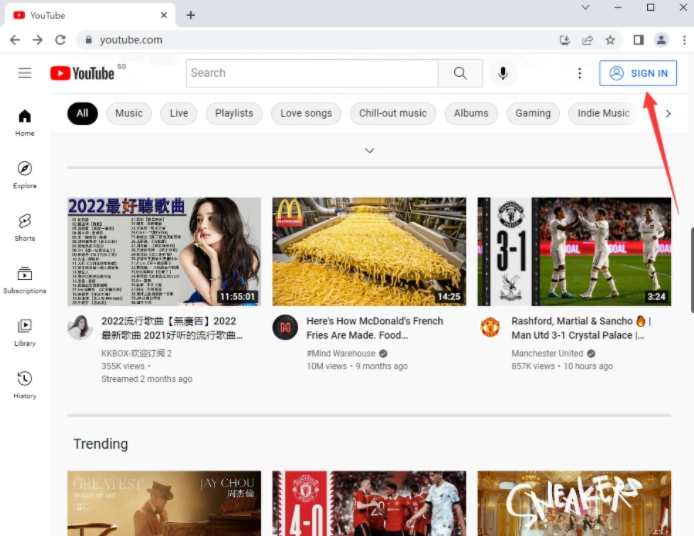Screen dimensions: 694x536
Task: Select the Live filter chip
Action: pyautogui.click(x=179, y=113)
